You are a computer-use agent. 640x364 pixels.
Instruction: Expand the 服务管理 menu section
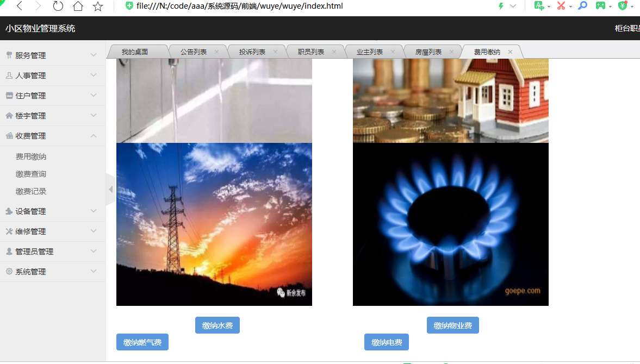pos(52,55)
